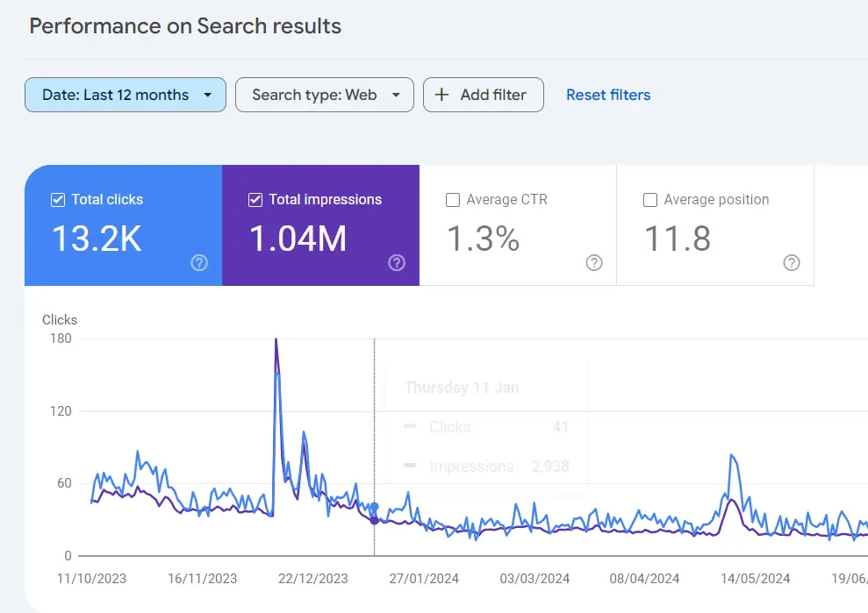This screenshot has height=613, width=868.
Task: Open help for Average position metric
Action: (792, 263)
